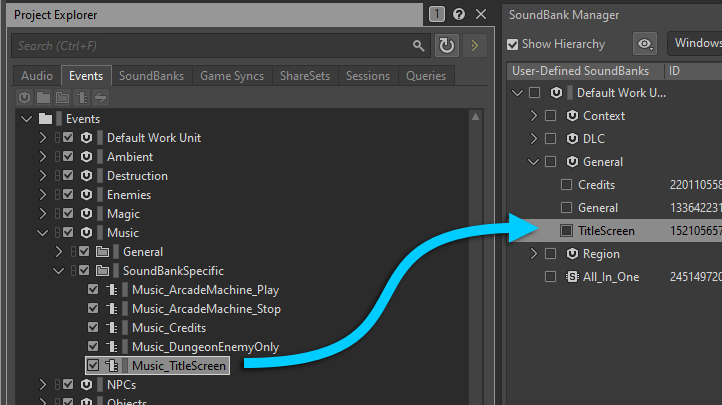Click the yellow arrow icon next to refresh

(x=473, y=46)
